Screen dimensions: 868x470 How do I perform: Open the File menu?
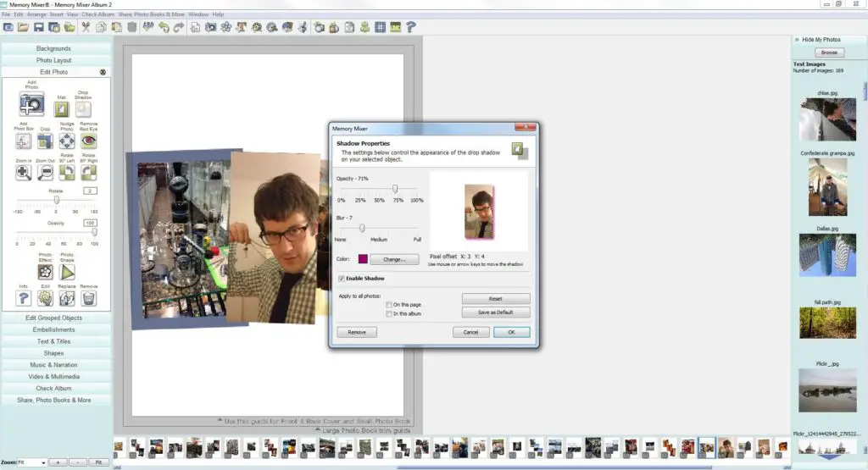(x=6, y=14)
